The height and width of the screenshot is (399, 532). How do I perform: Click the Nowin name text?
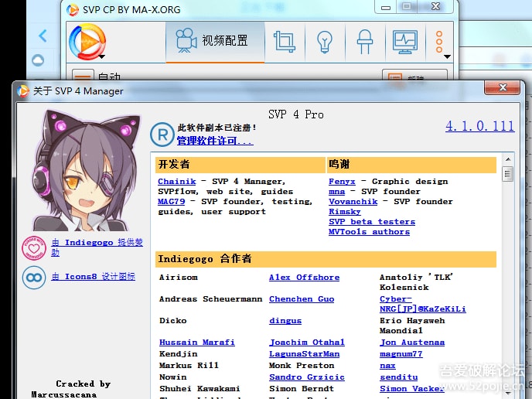coord(173,377)
